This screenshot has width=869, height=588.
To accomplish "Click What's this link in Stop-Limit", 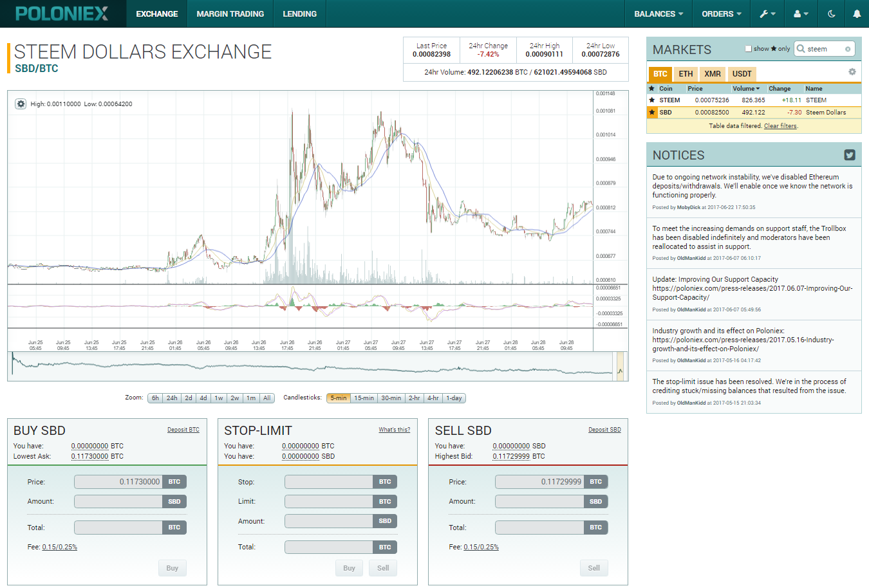I will pyautogui.click(x=395, y=430).
